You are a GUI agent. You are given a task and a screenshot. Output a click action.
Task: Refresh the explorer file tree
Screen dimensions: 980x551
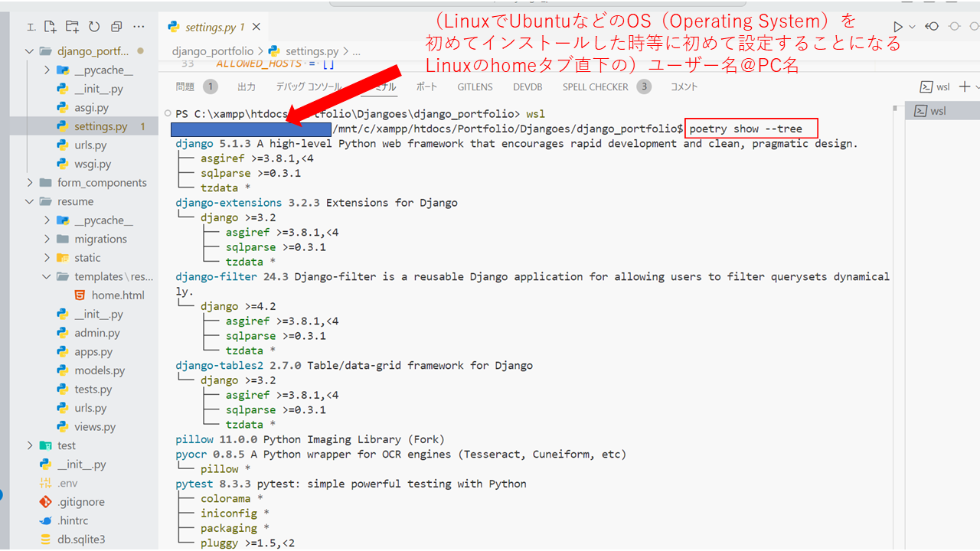[94, 27]
